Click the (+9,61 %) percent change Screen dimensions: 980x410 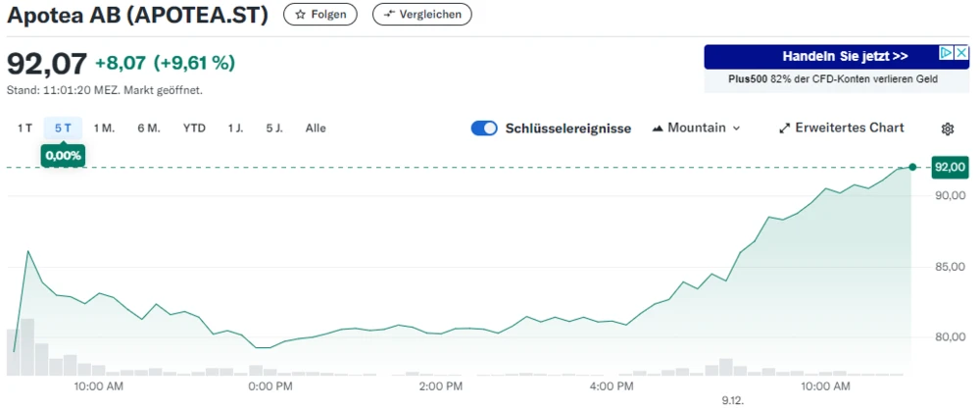194,63
